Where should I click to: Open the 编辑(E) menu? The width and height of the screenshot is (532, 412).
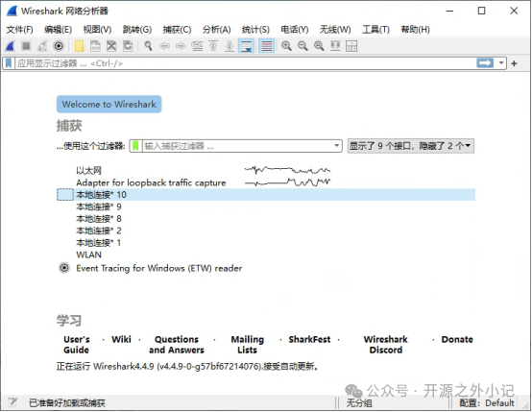click(58, 30)
